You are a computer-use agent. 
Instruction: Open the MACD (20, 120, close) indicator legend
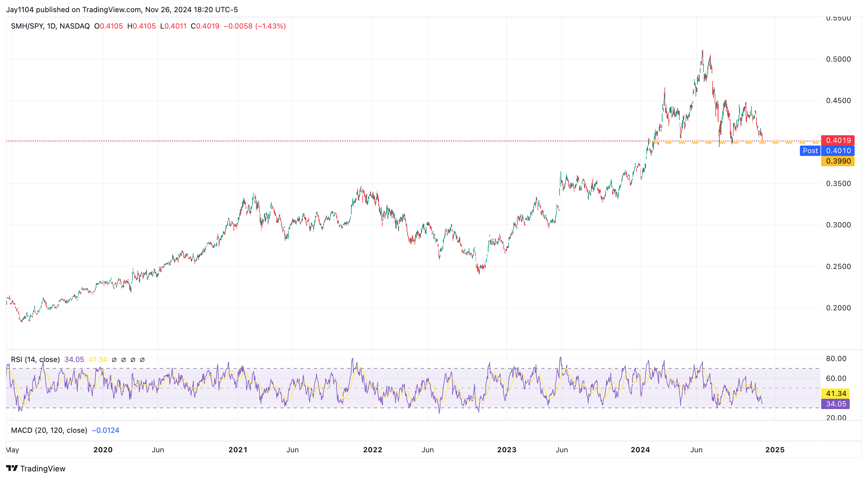click(x=49, y=430)
